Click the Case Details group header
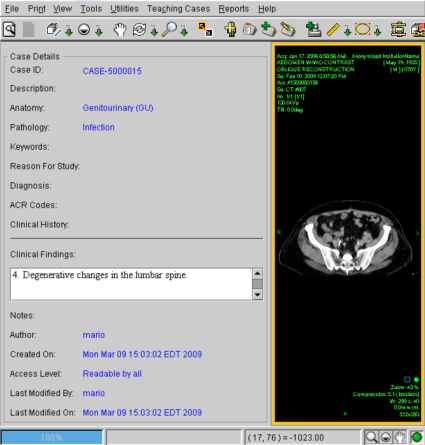 [35, 57]
